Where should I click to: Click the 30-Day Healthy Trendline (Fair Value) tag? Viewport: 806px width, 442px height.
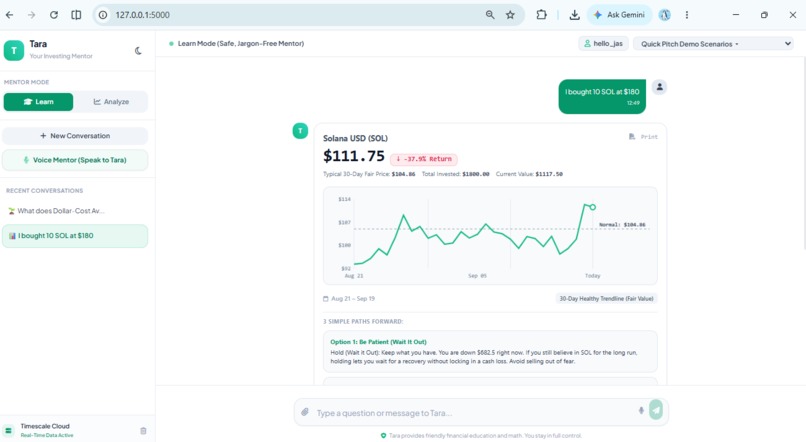(x=606, y=299)
